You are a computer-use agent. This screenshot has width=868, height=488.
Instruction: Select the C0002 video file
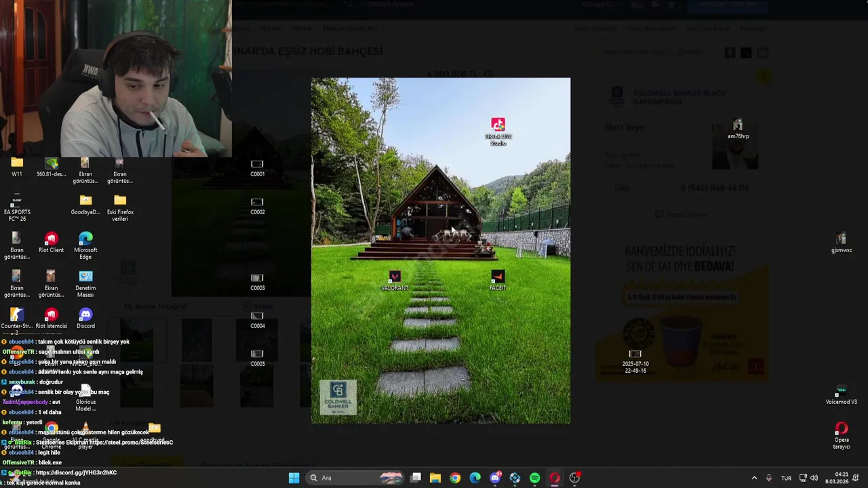pyautogui.click(x=257, y=206)
